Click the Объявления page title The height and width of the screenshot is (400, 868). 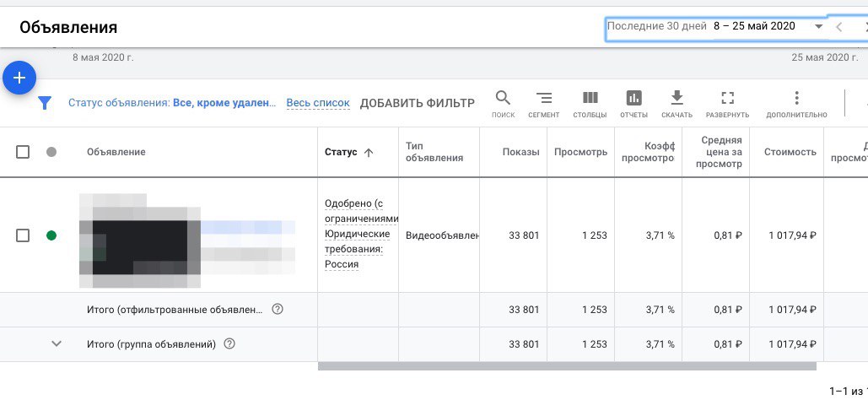tap(68, 27)
